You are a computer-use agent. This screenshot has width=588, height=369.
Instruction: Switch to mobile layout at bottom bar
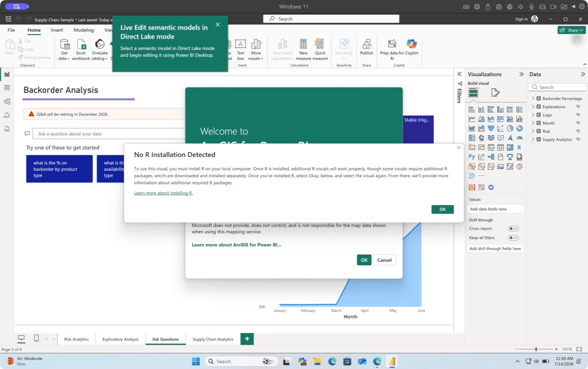click(x=36, y=338)
